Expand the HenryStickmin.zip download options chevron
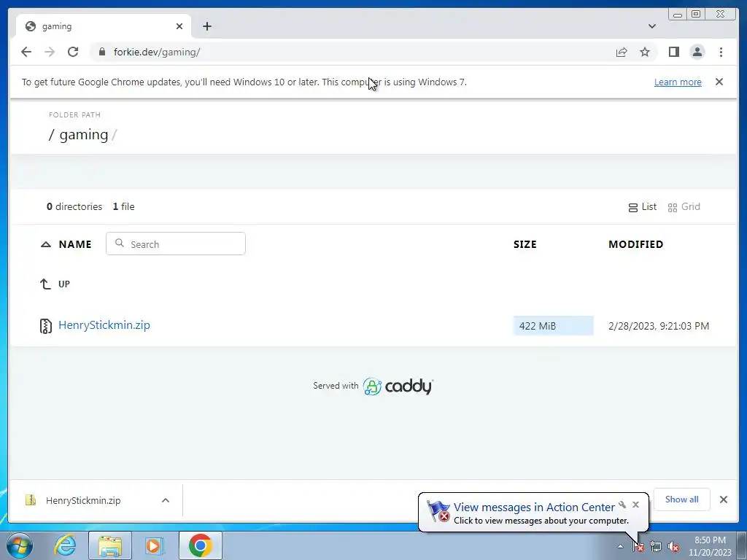 166,500
